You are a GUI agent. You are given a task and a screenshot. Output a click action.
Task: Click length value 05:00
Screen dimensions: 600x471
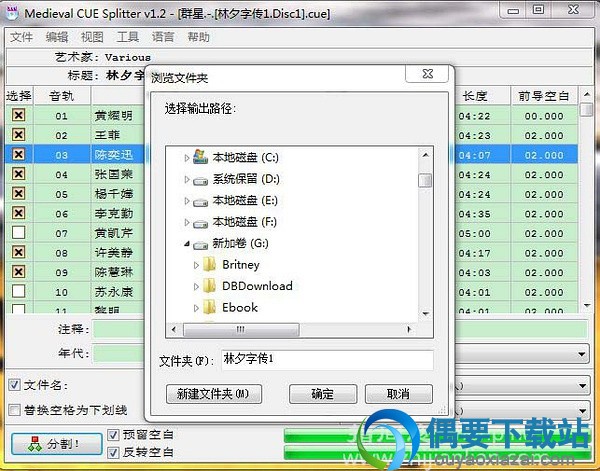tap(474, 233)
